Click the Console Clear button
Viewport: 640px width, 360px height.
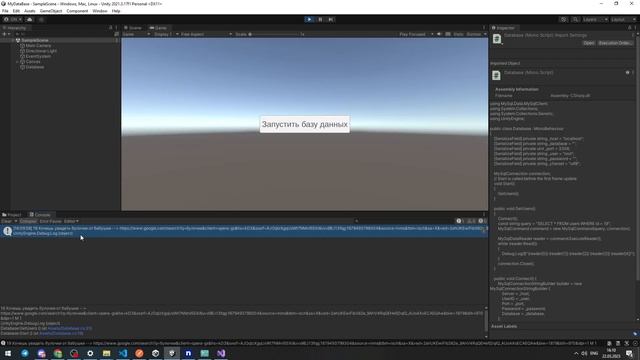point(7,221)
